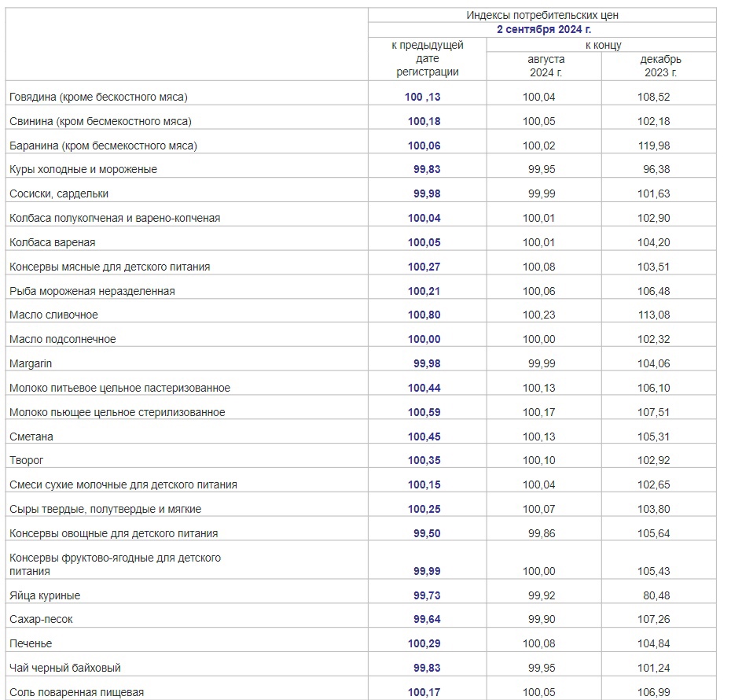Select the 'Чай черный байховый' row label

pos(65,668)
